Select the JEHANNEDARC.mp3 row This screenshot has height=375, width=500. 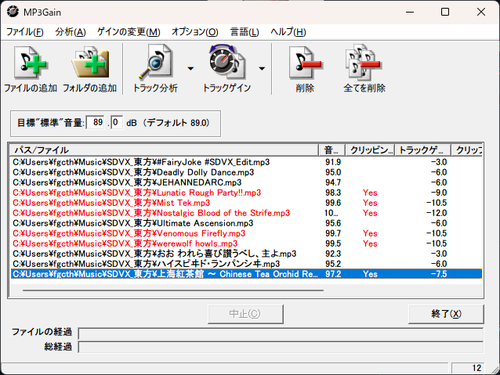246,183
